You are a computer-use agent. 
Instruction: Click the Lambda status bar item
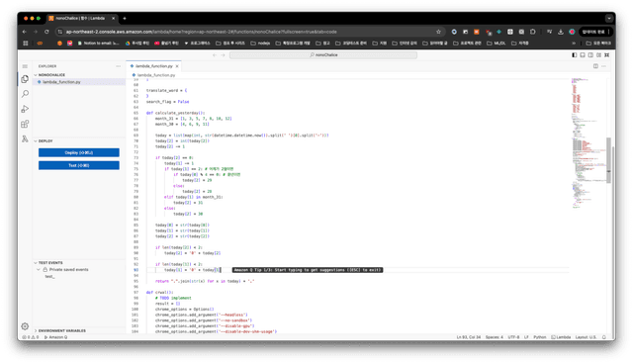561,337
